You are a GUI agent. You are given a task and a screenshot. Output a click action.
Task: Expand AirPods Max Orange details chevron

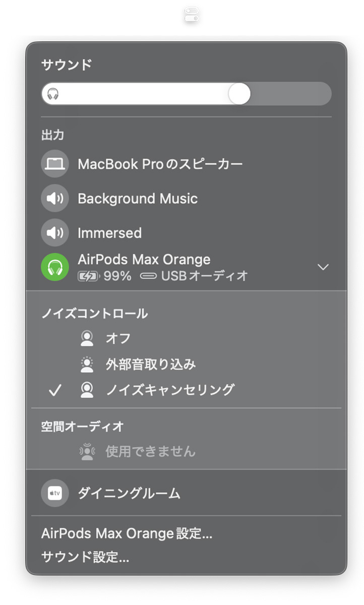pyautogui.click(x=323, y=267)
